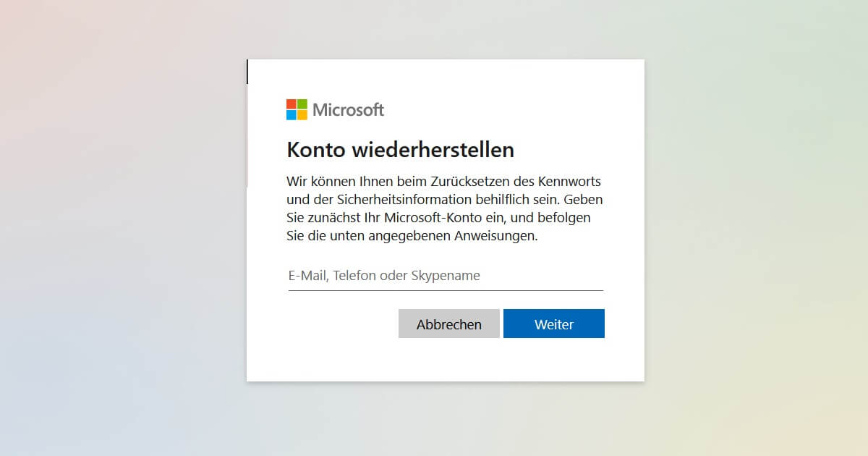Click the placeholder text in the input field
This screenshot has height=456, width=868.
click(x=383, y=276)
